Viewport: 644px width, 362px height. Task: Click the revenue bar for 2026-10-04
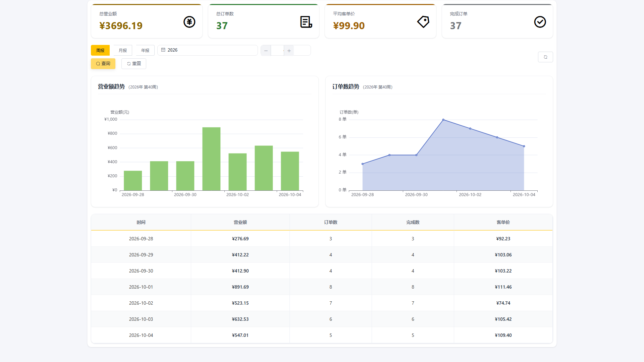(290, 171)
